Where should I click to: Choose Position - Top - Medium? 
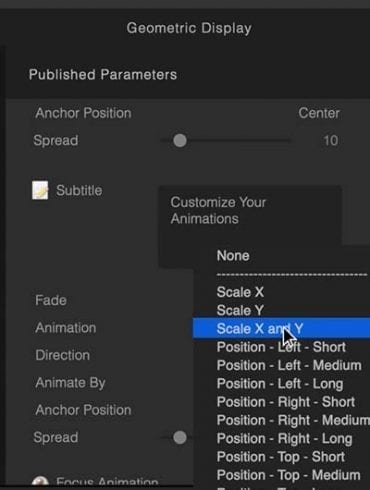[288, 475]
